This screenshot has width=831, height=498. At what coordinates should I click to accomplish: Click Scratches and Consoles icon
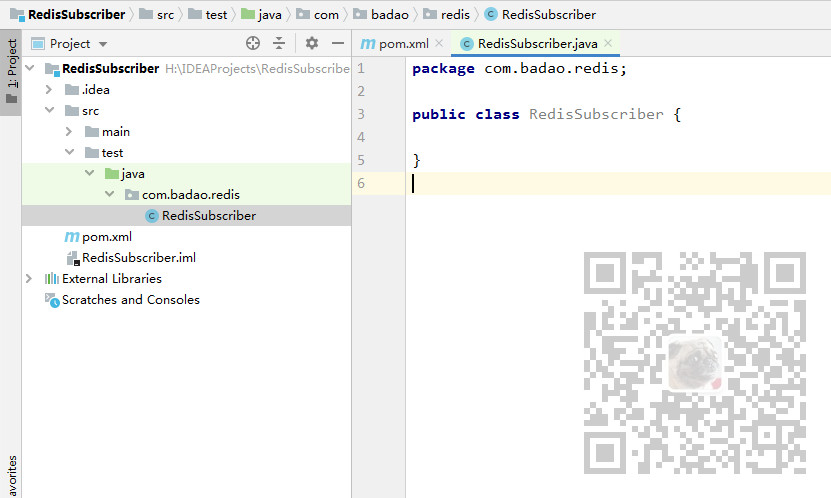[x=52, y=300]
